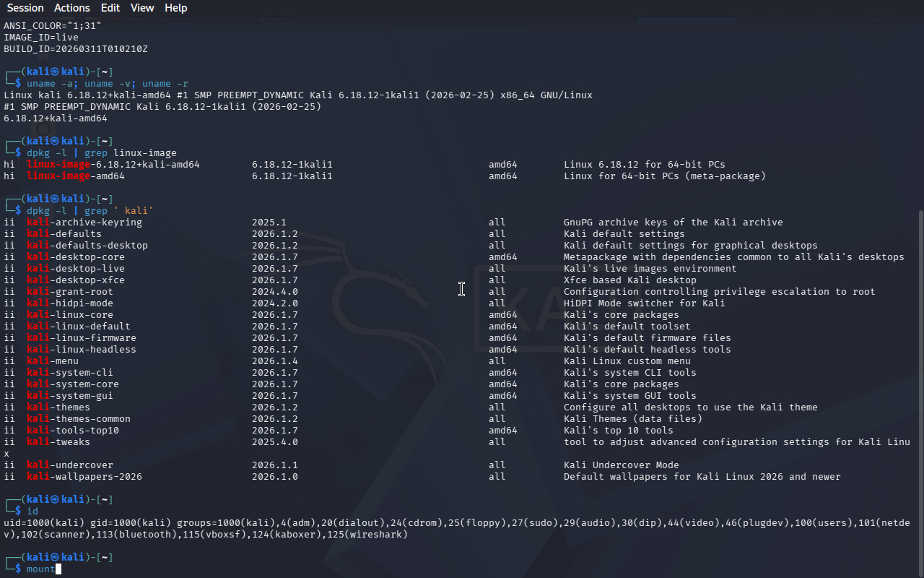Viewport: 924px width, 578px height.
Task: Click the 'uname -a; uname -v; uname -r' command
Action: click(x=108, y=84)
